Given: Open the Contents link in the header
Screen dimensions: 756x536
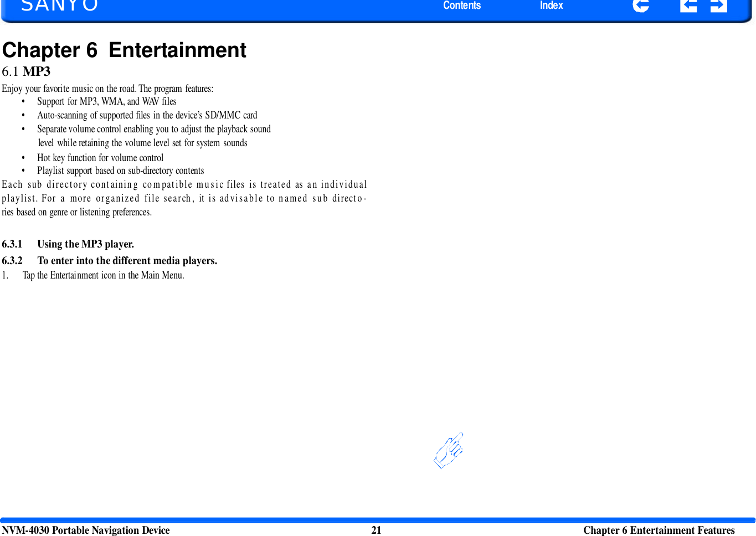Looking at the screenshot, I should (x=462, y=6).
